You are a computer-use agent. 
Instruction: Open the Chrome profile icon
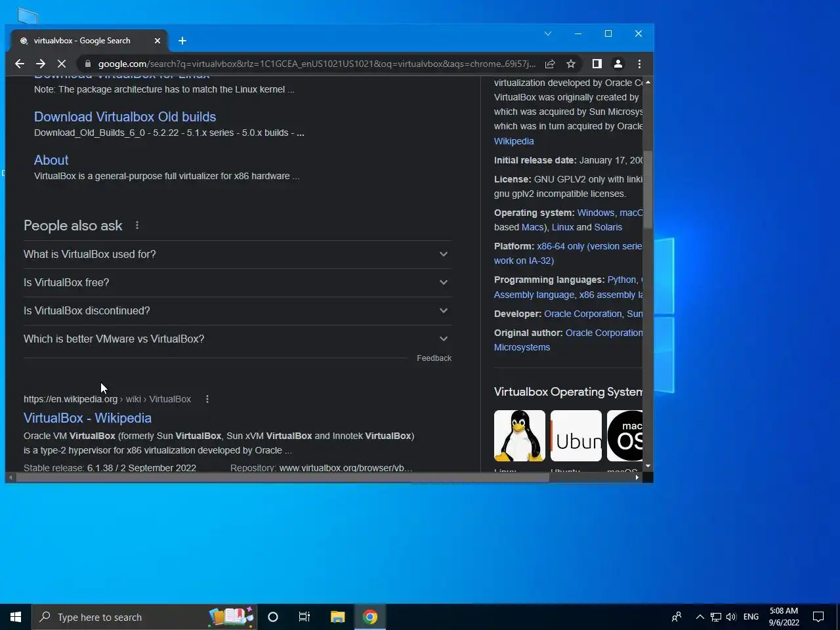click(x=618, y=64)
